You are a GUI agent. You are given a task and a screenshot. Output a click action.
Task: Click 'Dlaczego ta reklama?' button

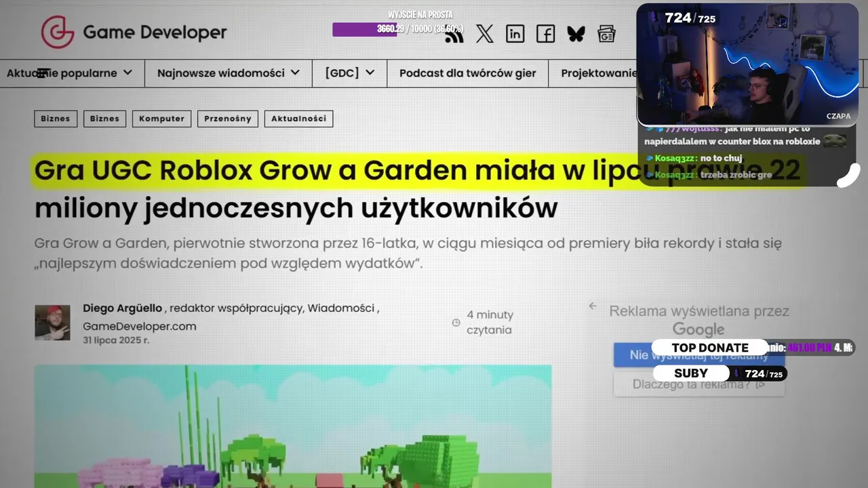699,384
